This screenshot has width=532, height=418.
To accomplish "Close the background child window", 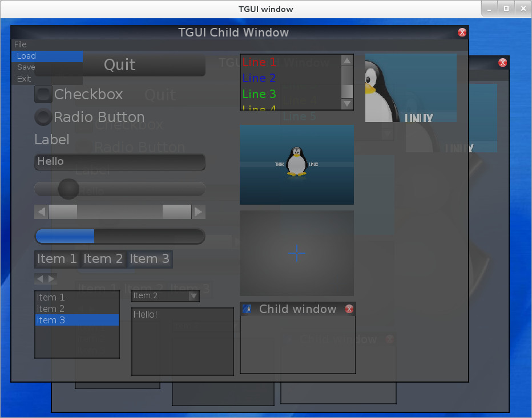I will [503, 62].
